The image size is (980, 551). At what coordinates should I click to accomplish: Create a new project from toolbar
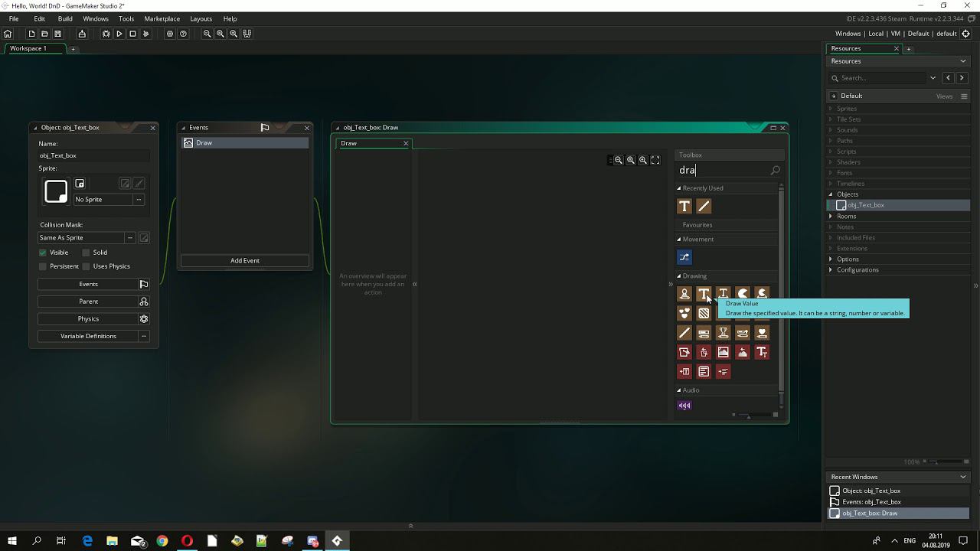pyautogui.click(x=31, y=34)
